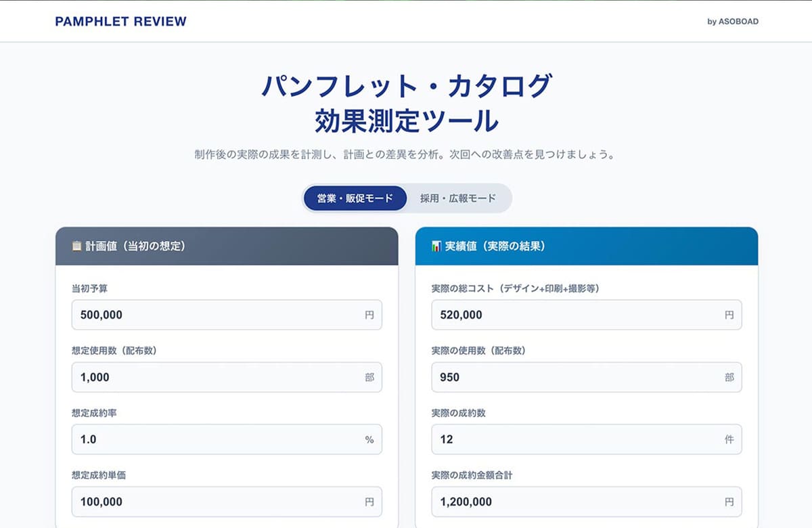Click the 実際の成約数 label
Viewport: 812px width, 528px height.
coord(458,413)
